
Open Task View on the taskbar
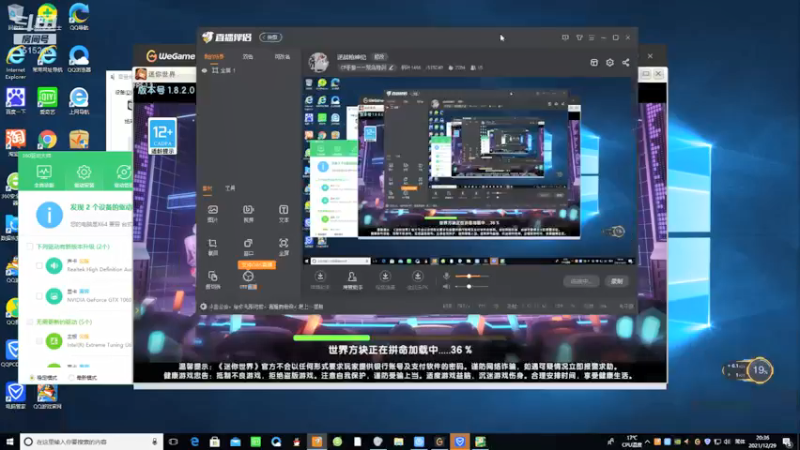(x=173, y=441)
